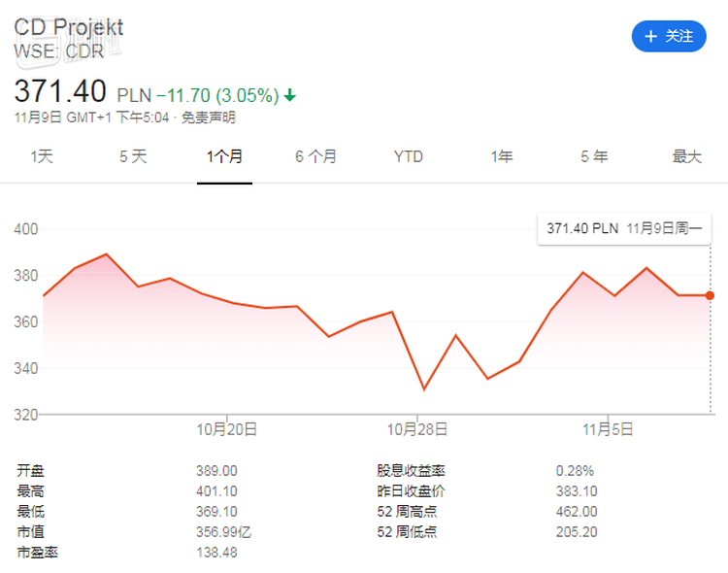Screen dimensions: 728x573
Task: Click the 52 周高点 value 462.00
Action: tap(577, 511)
